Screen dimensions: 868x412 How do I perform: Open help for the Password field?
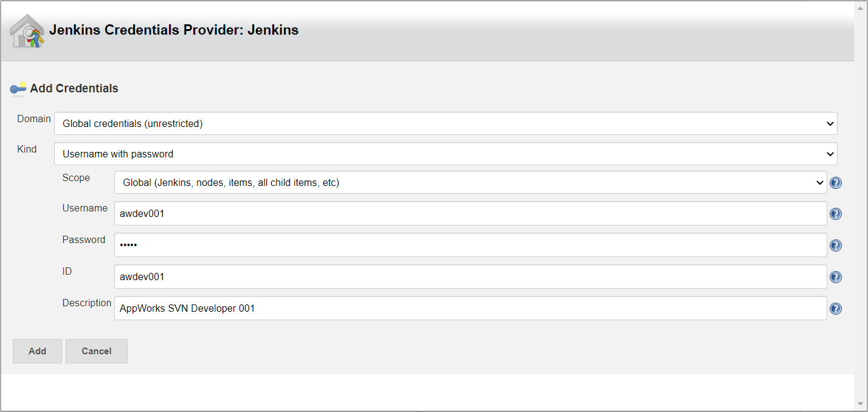[836, 245]
